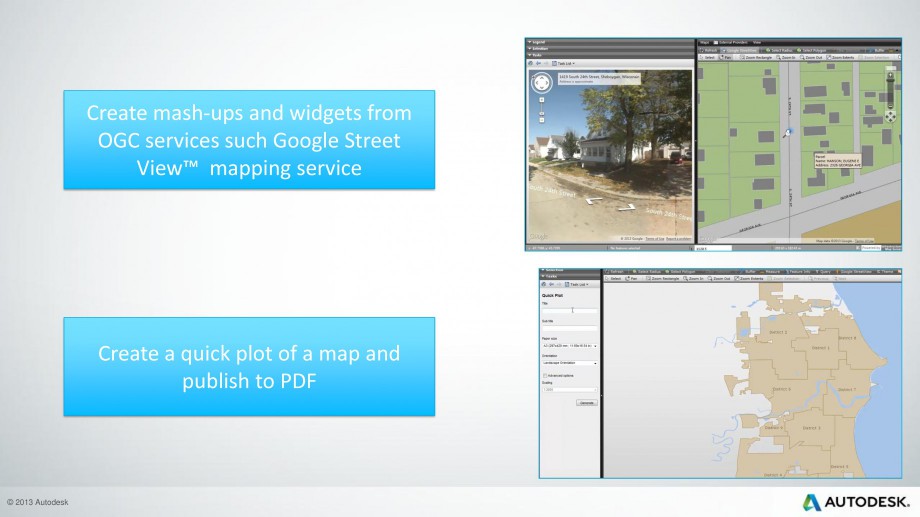This screenshot has height=517, width=920.
Task: Choose Zoom Rectangle in parcel map toolbar
Action: pos(756,58)
